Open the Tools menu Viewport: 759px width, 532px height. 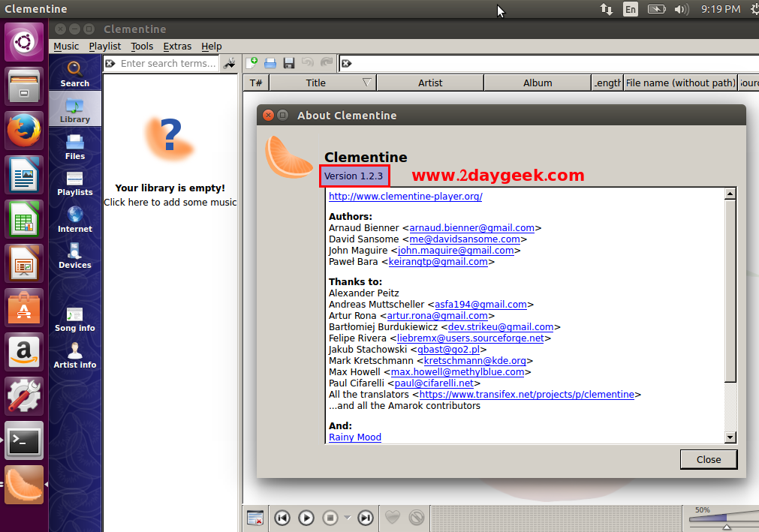(142, 46)
